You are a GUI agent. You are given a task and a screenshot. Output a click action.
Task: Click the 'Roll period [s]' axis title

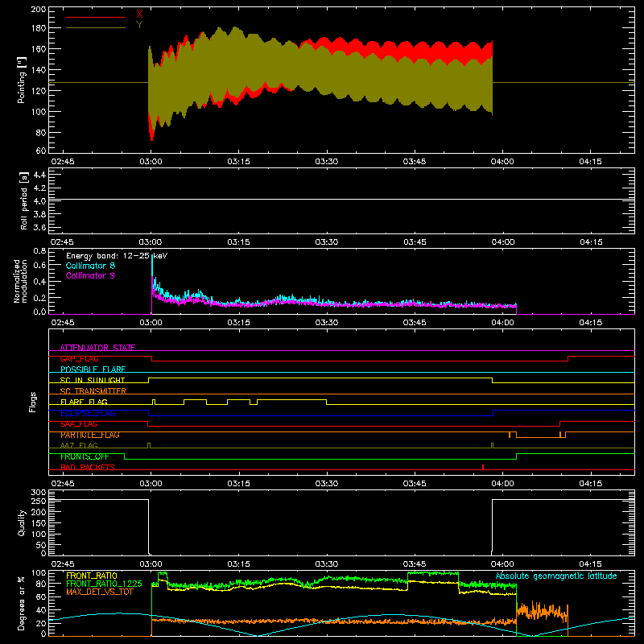[x=24, y=200]
